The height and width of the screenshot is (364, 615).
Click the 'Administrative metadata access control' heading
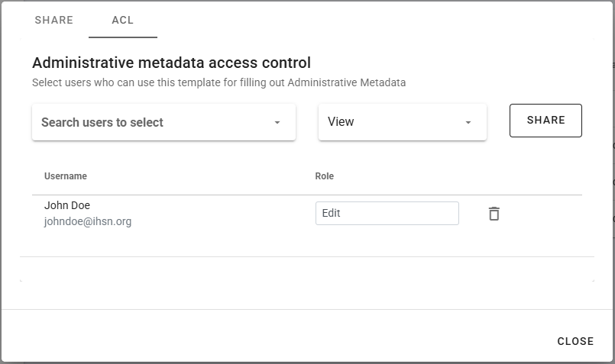coord(171,63)
